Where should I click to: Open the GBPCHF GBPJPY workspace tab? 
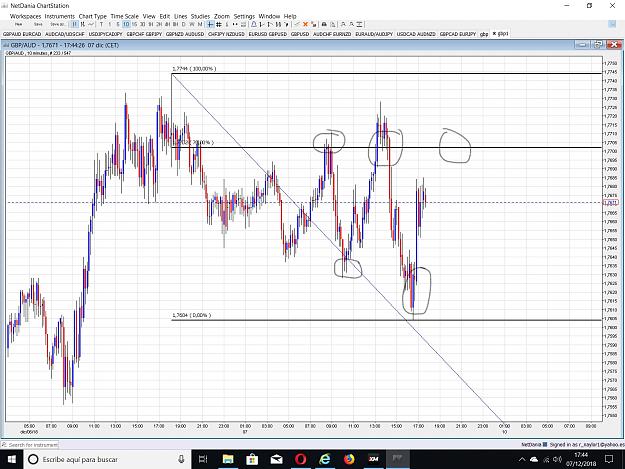[x=144, y=34]
